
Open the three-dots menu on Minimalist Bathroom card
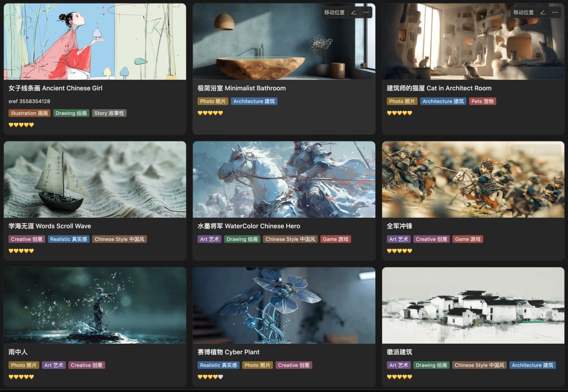click(366, 12)
